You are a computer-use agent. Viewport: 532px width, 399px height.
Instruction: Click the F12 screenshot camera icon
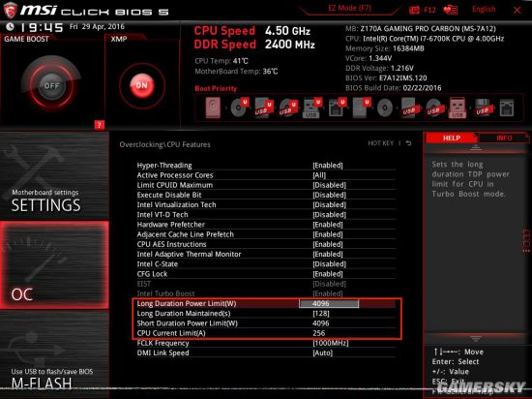[x=414, y=10]
